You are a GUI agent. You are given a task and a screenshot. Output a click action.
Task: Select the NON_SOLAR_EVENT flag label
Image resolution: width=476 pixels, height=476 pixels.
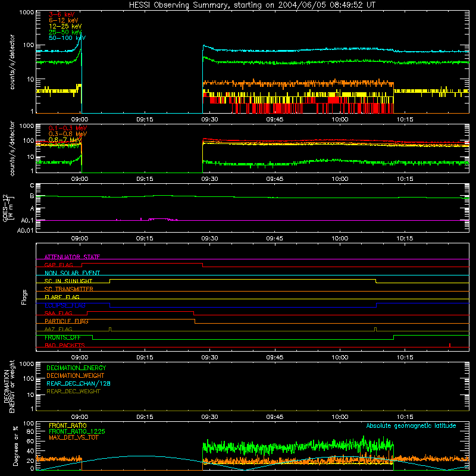[72, 273]
